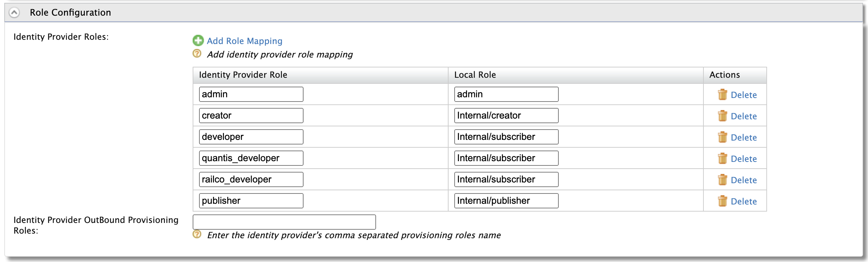Image resolution: width=868 pixels, height=262 pixels.
Task: Click the OutBound Provisioning Roles input field
Action: click(284, 222)
